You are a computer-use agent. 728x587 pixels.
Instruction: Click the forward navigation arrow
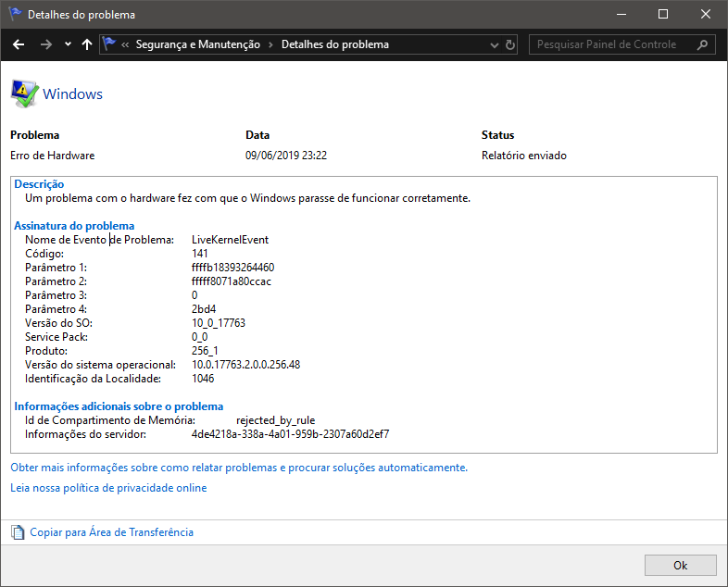pyautogui.click(x=46, y=44)
